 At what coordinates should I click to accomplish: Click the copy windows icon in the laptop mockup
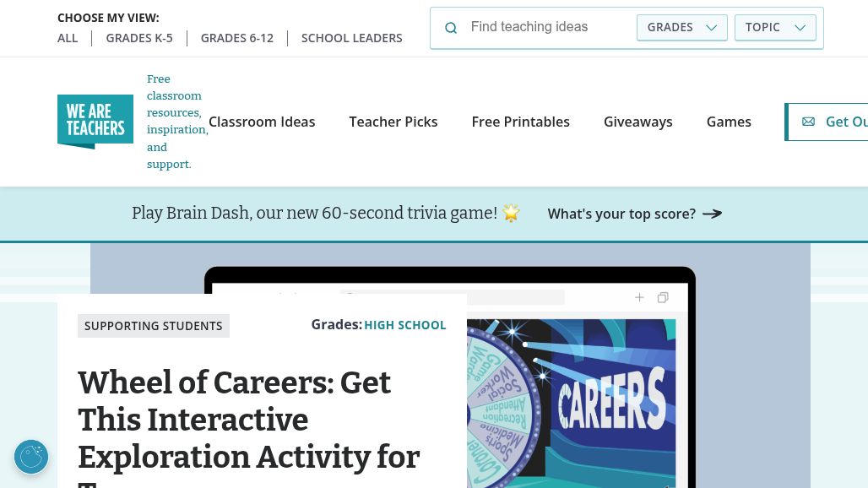tap(663, 298)
